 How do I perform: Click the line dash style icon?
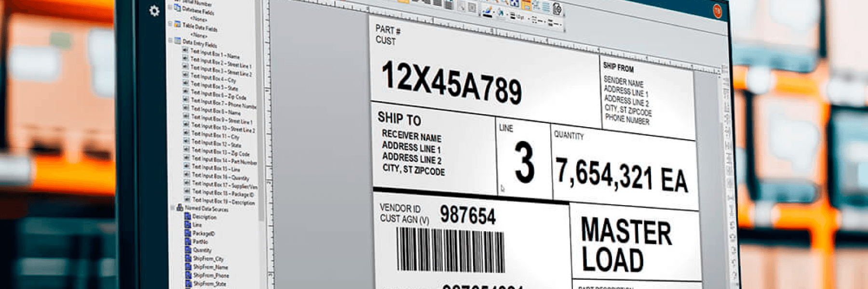tap(534, 20)
